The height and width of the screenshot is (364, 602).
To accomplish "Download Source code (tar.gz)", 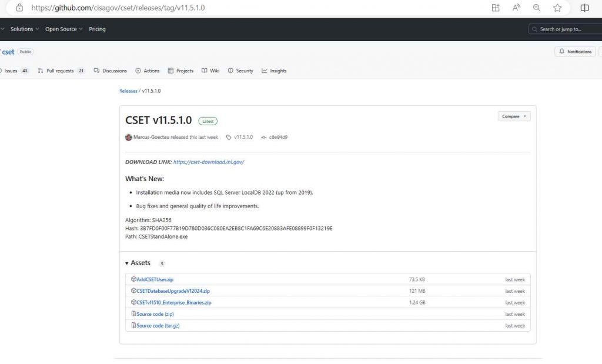I will [x=158, y=326].
